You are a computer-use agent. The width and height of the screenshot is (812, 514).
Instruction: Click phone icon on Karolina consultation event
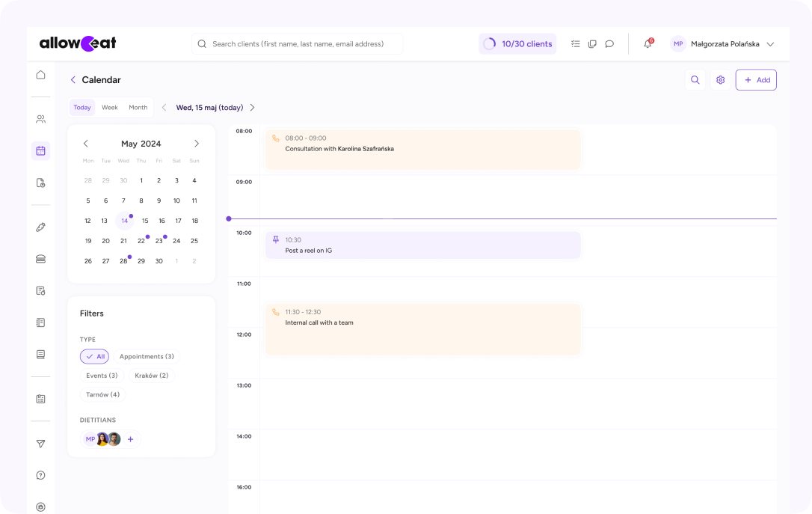pos(275,138)
